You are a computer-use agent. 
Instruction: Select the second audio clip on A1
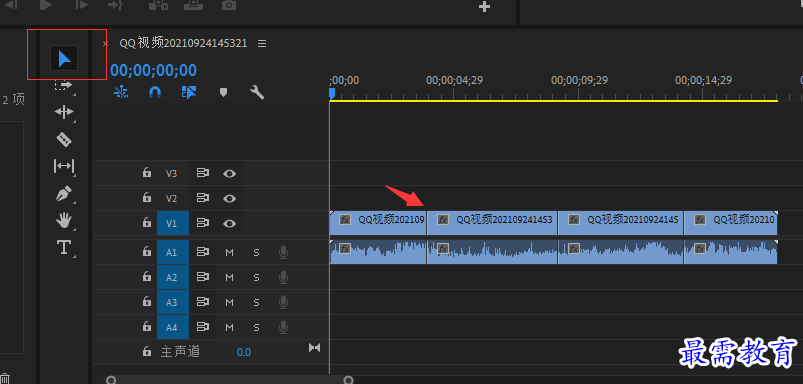[x=492, y=252]
